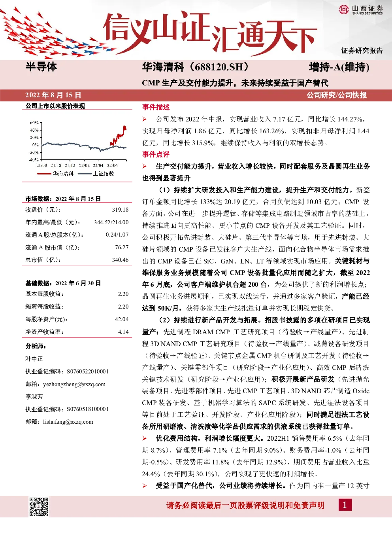Click the page number 1 box
392x555 pixels.
345,505
